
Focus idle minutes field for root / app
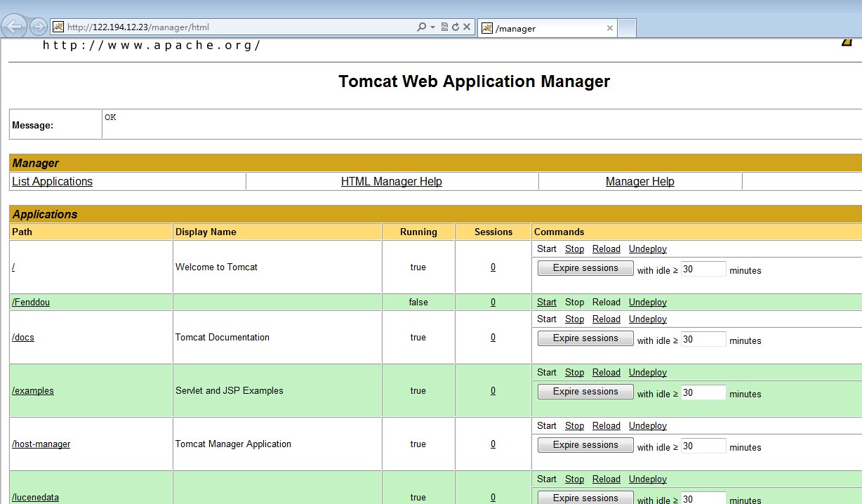[x=703, y=269]
